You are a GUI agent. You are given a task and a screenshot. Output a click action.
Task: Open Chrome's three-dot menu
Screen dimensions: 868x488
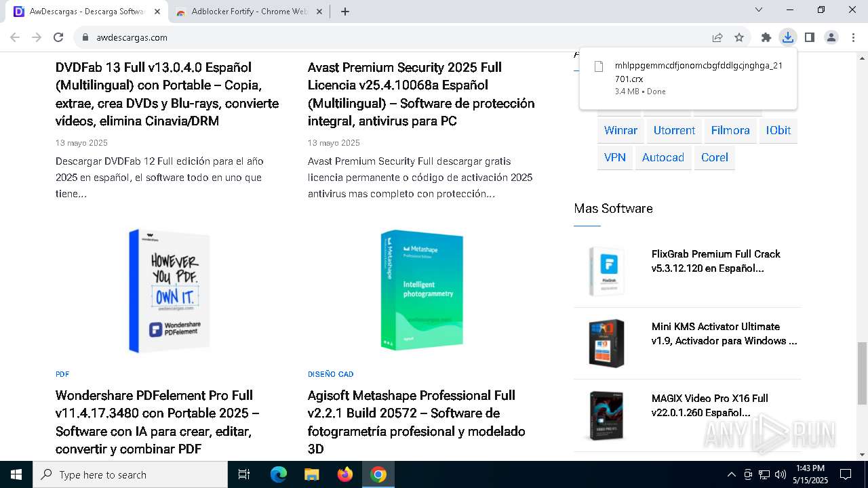point(853,37)
